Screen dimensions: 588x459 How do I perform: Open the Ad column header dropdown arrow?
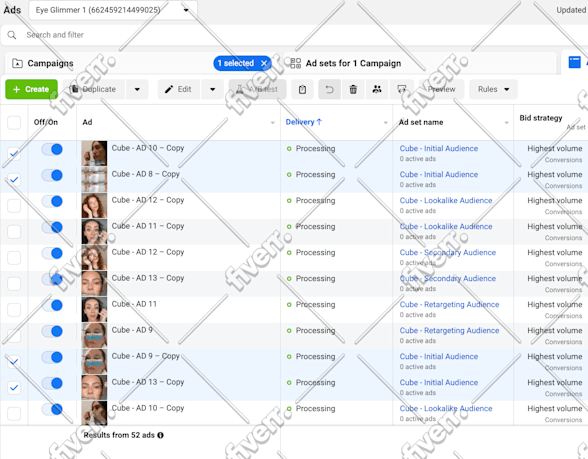pyautogui.click(x=273, y=123)
